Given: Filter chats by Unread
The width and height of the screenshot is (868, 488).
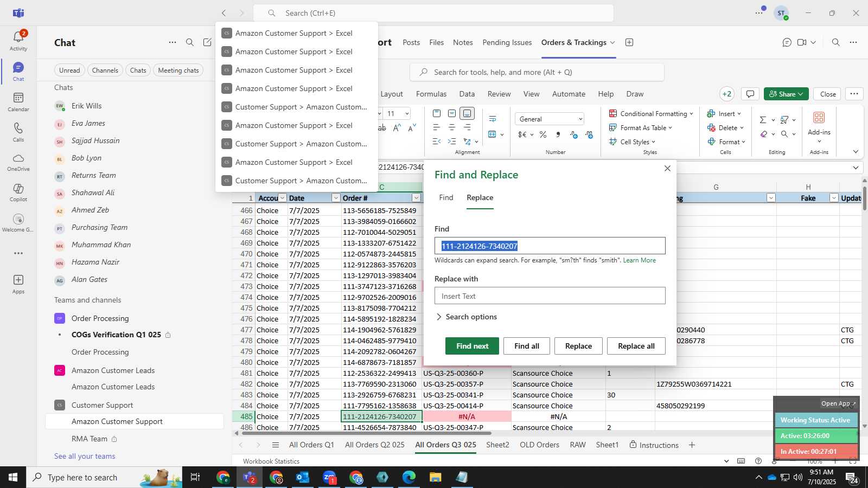Looking at the screenshot, I should point(69,70).
